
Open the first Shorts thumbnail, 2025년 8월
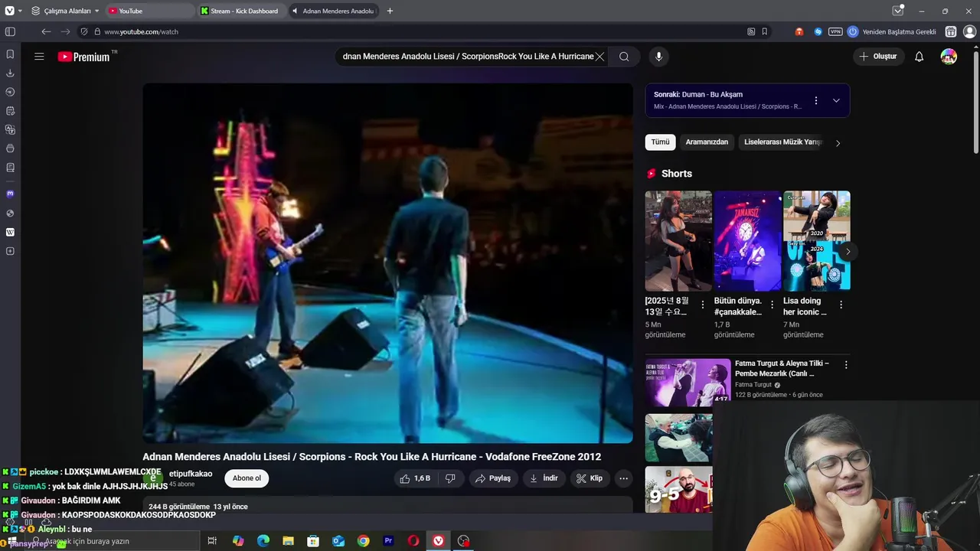(678, 240)
